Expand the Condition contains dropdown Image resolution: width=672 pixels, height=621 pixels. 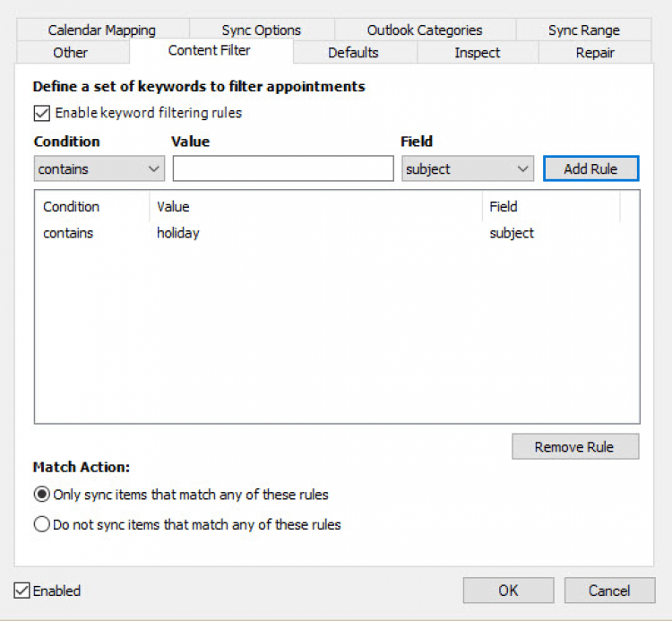[x=99, y=168]
